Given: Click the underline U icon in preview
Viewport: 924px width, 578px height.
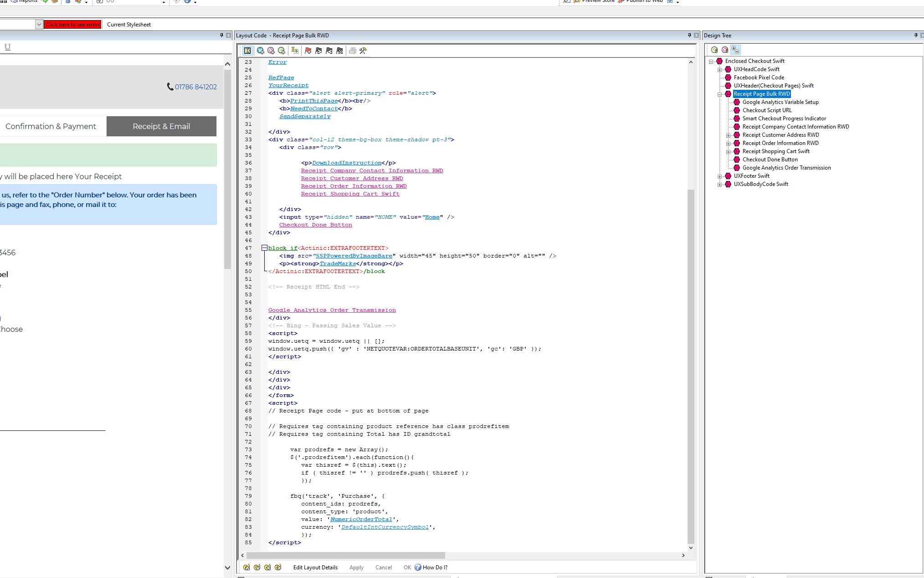Looking at the screenshot, I should pyautogui.click(x=7, y=46).
